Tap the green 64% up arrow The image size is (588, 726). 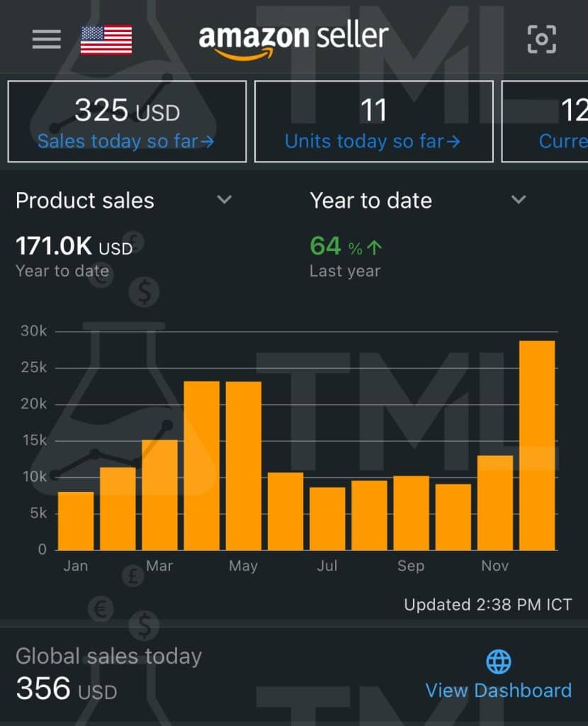[x=375, y=247]
